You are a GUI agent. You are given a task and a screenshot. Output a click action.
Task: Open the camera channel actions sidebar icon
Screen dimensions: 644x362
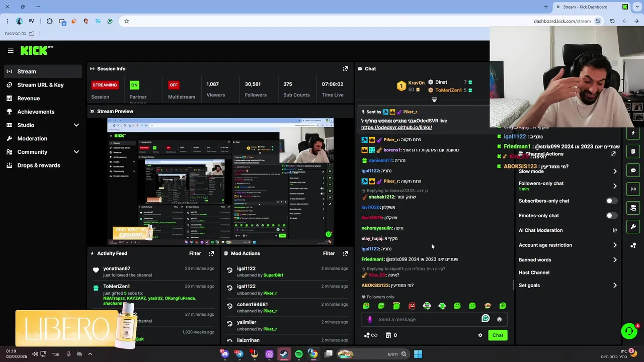(633, 208)
